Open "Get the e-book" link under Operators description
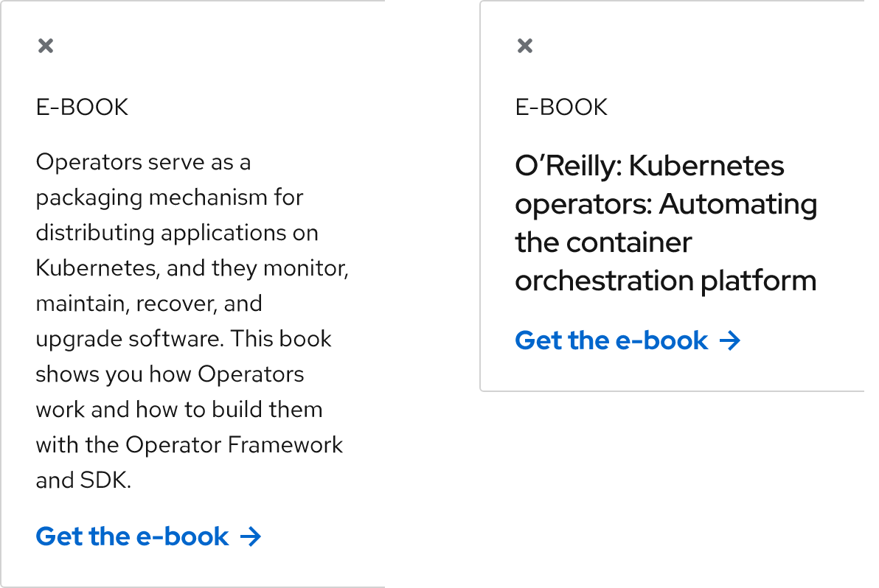This screenshot has height=588, width=879. click(133, 536)
